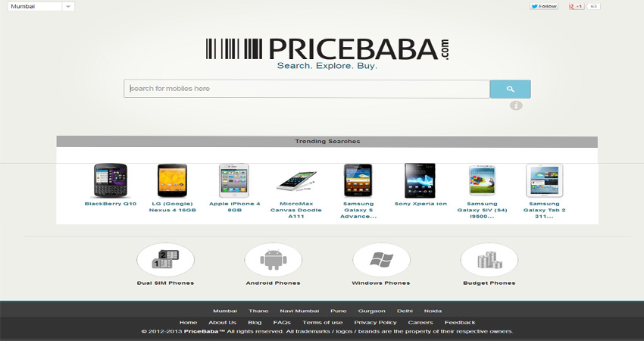Viewport: 644px width, 341px height.
Task: Open the Windows Phones logo icon
Action: tap(381, 260)
